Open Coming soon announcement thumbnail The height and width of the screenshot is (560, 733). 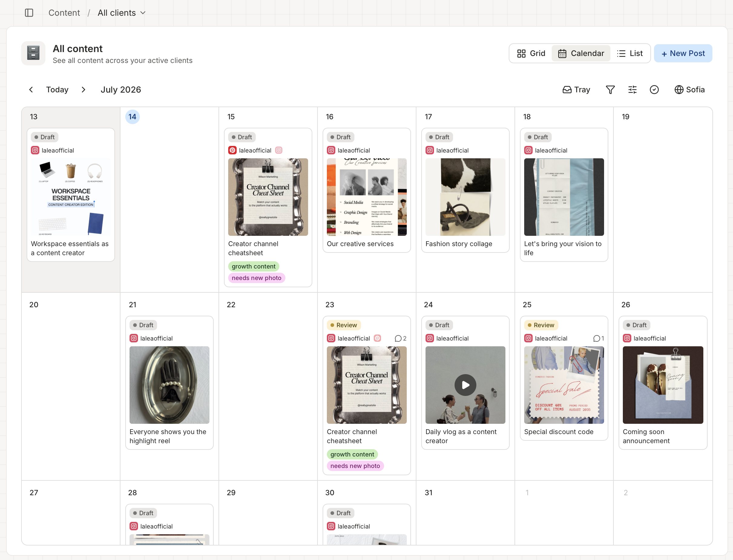[x=663, y=385]
